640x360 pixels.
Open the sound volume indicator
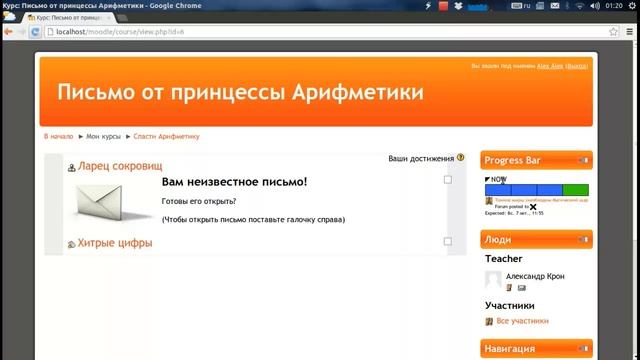point(595,6)
